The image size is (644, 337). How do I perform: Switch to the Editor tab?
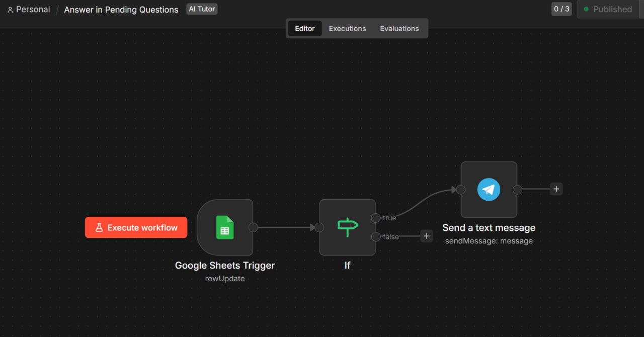(x=305, y=28)
